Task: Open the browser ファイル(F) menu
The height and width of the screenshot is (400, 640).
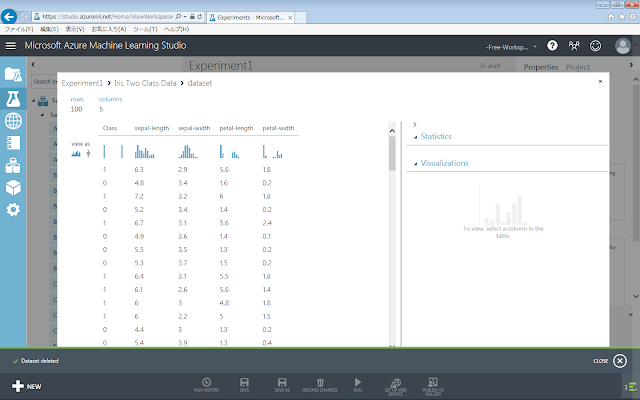Action: coord(19,29)
